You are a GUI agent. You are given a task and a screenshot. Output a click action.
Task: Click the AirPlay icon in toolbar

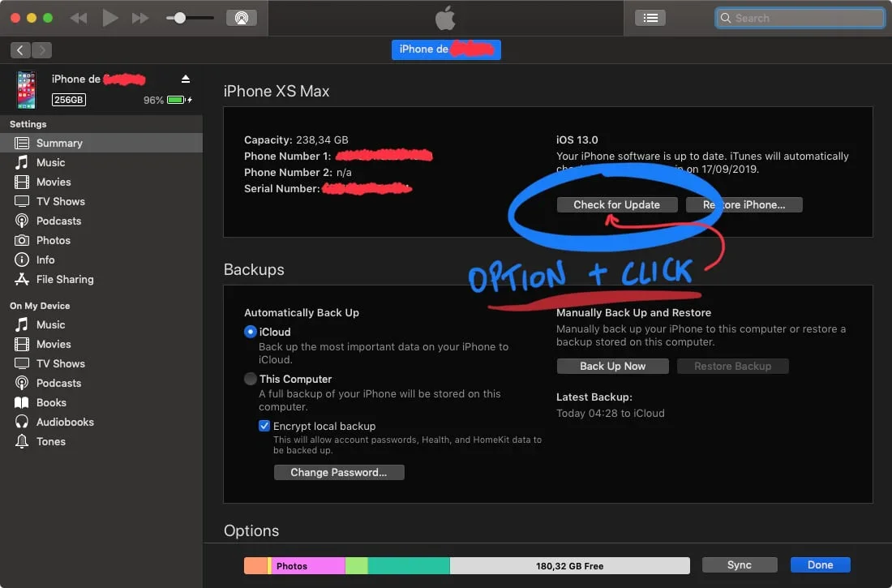point(241,18)
